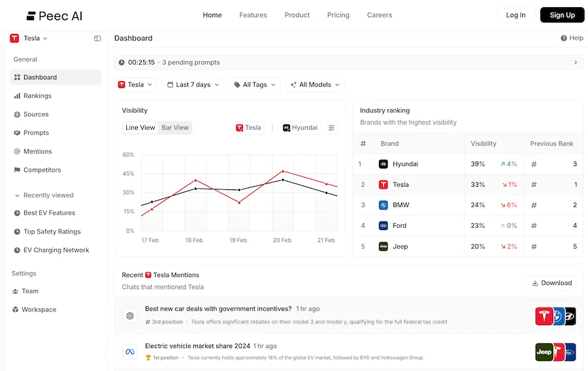Screen dimensions: 588x371
Task: Click the '3rd position' label
Action: pyautogui.click(x=167, y=322)
